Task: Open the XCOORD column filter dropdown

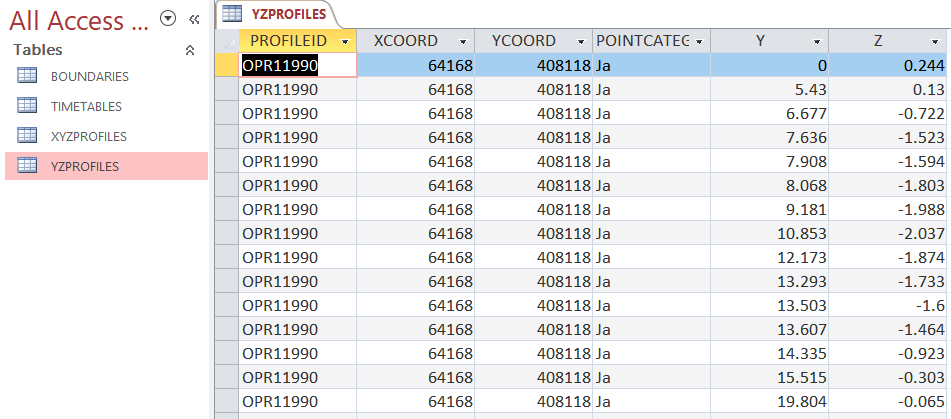Action: (x=463, y=41)
